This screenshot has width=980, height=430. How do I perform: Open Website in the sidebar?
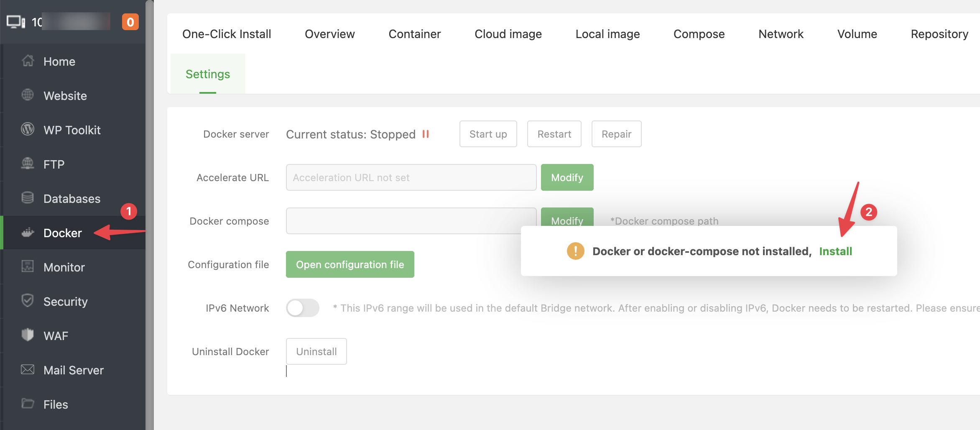point(74,95)
